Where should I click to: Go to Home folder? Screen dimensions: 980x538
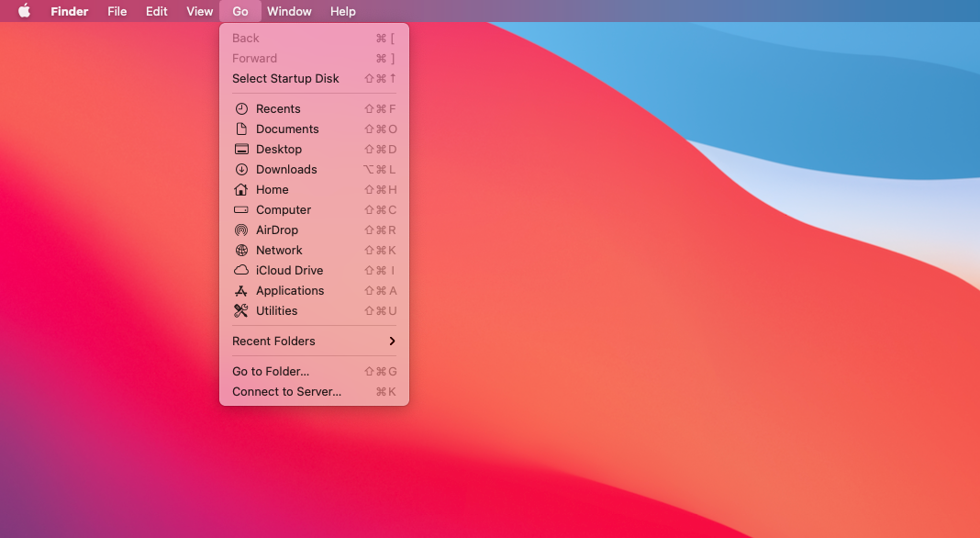tap(315, 189)
